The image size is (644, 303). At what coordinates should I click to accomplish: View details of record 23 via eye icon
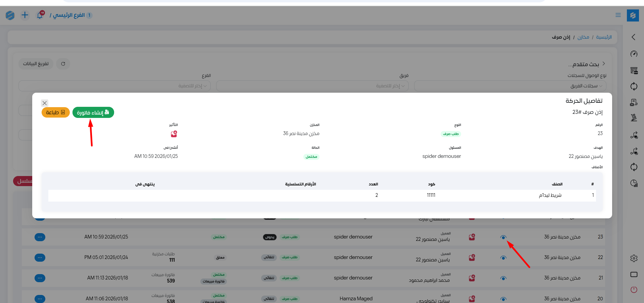(503, 237)
